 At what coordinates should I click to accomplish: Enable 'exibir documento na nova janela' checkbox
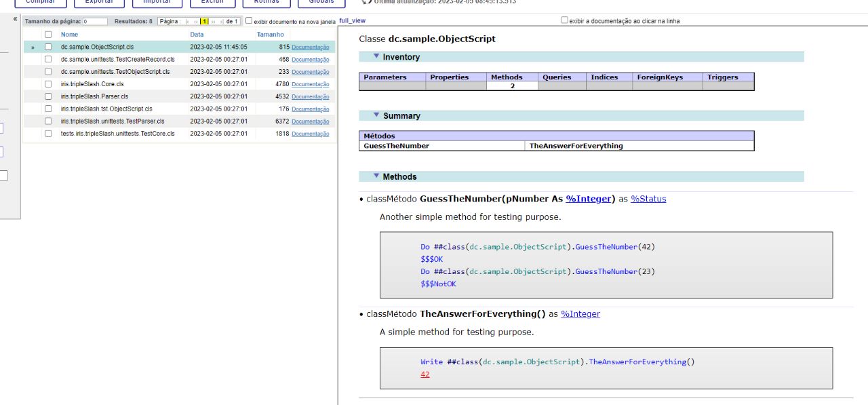coord(249,21)
